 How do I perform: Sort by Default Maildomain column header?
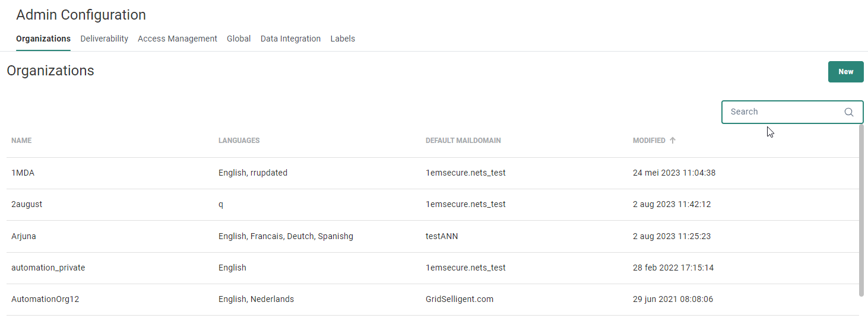(463, 141)
